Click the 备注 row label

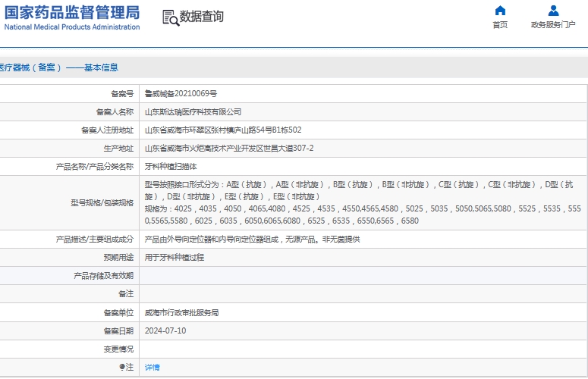[x=126, y=294]
